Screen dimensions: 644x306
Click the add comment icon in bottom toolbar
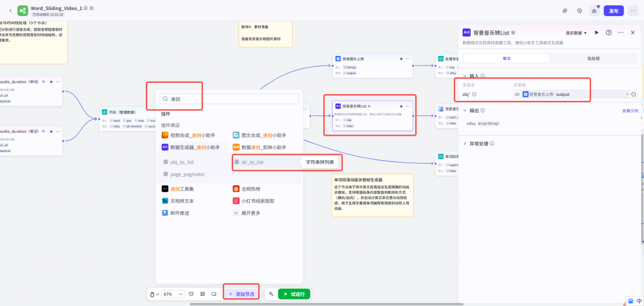[191, 294]
